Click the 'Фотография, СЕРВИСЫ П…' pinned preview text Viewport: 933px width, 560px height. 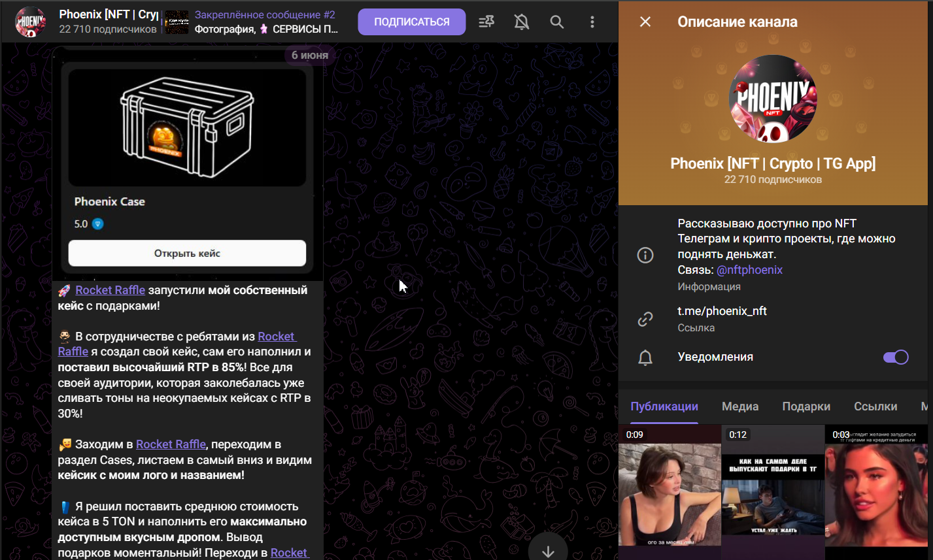pos(267,29)
